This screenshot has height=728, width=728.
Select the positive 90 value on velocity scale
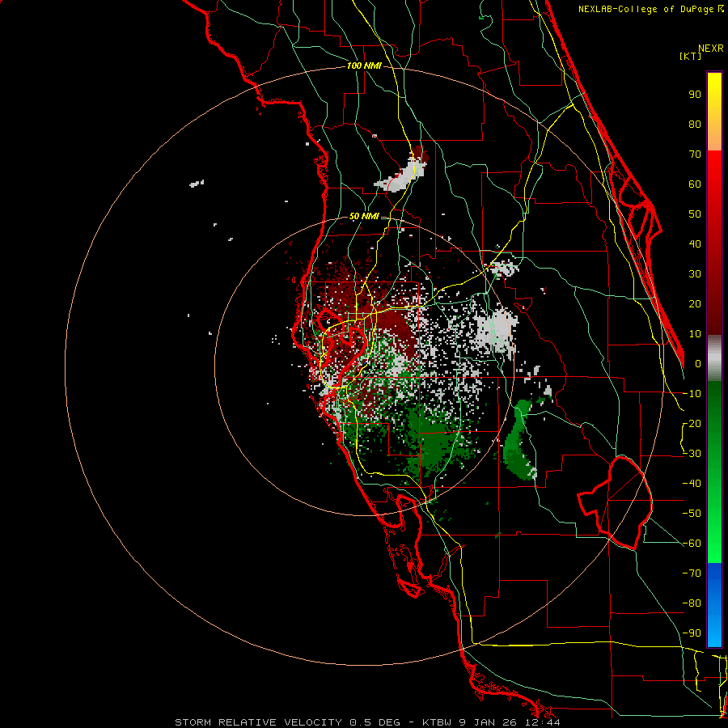695,95
